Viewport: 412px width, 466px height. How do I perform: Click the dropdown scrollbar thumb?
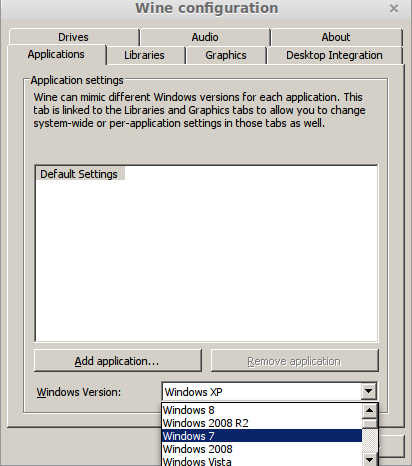(370, 424)
